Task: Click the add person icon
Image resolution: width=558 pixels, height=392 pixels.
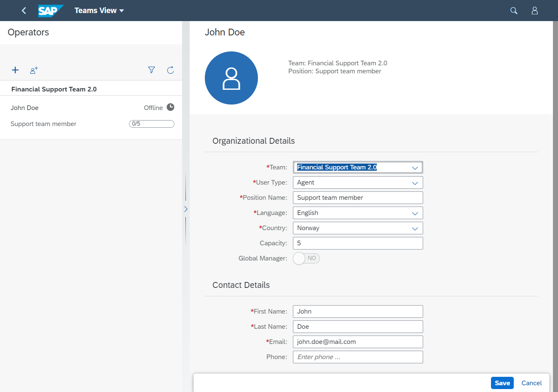Action: click(34, 70)
